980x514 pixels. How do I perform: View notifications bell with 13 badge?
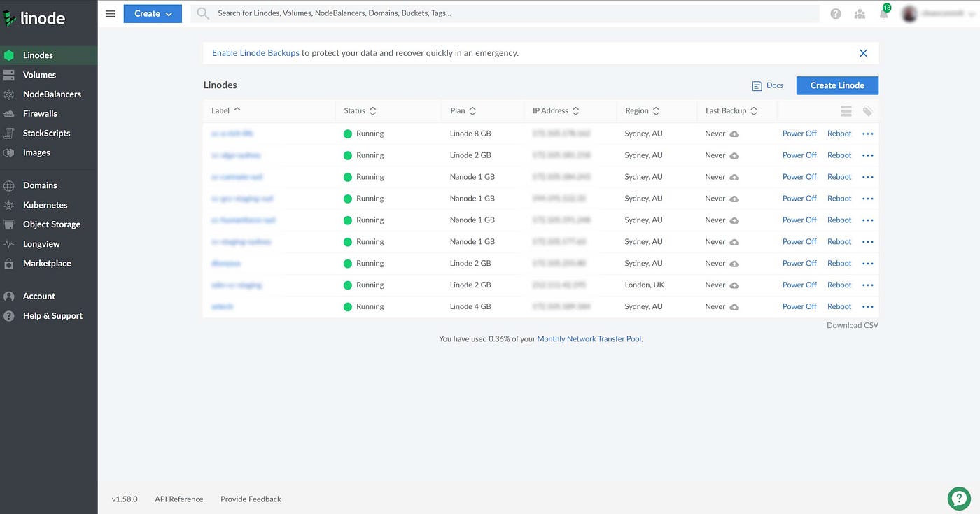[x=884, y=12]
